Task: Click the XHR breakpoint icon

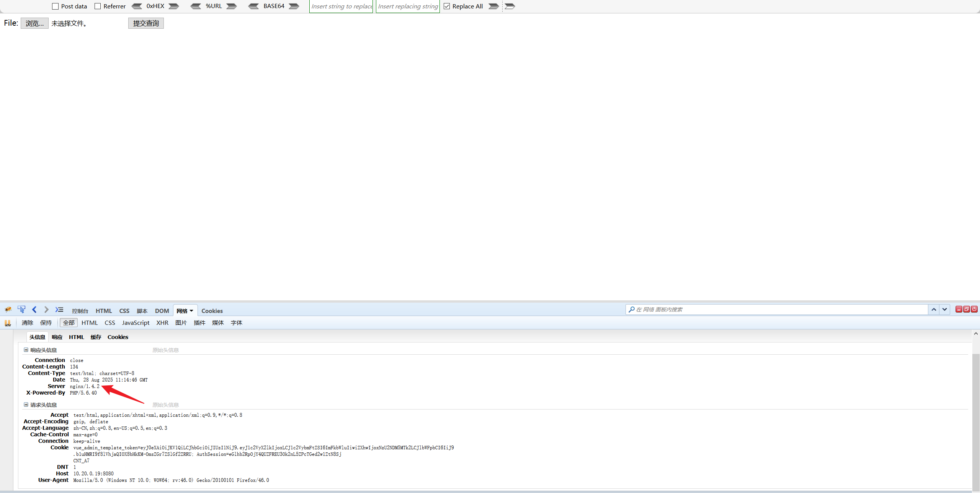Action: tap(8, 323)
